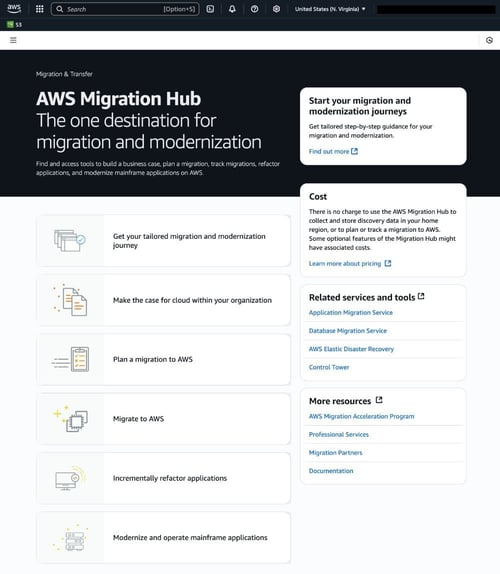Click the More resources heading
500x574 pixels.
click(x=340, y=401)
